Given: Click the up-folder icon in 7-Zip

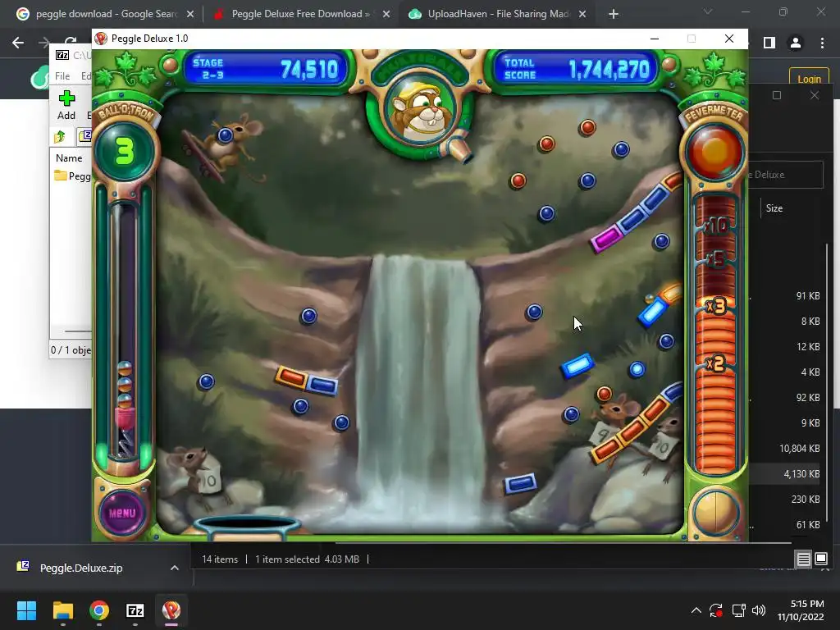Looking at the screenshot, I should coord(60,137).
